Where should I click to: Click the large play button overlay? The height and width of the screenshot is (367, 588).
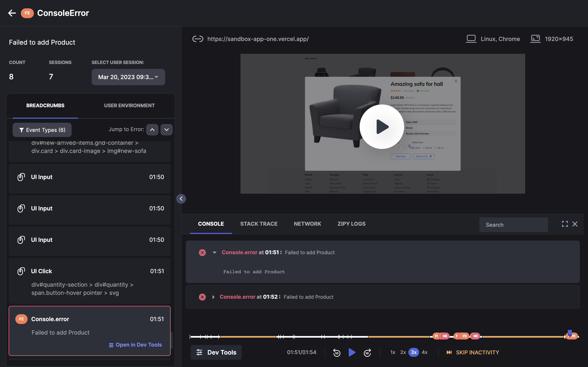pyautogui.click(x=382, y=126)
